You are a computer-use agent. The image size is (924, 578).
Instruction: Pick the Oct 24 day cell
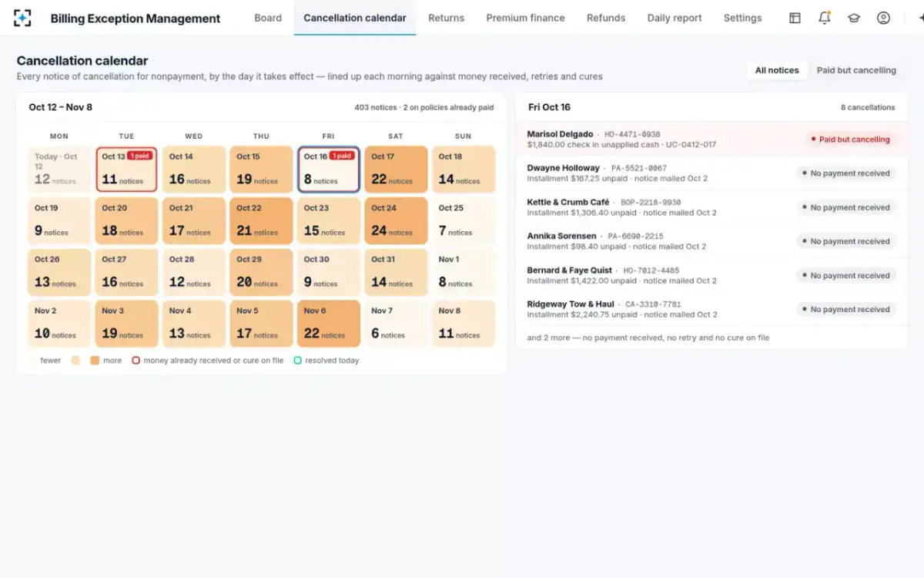[x=396, y=221]
